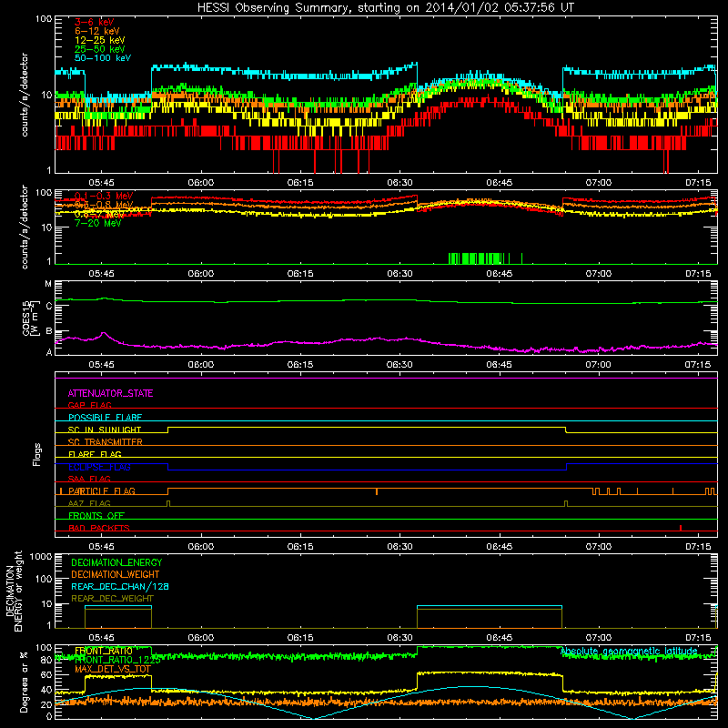The image size is (728, 728).
Task: Click the magenta GOES peak near 05:45
Action: pyautogui.click(x=104, y=333)
